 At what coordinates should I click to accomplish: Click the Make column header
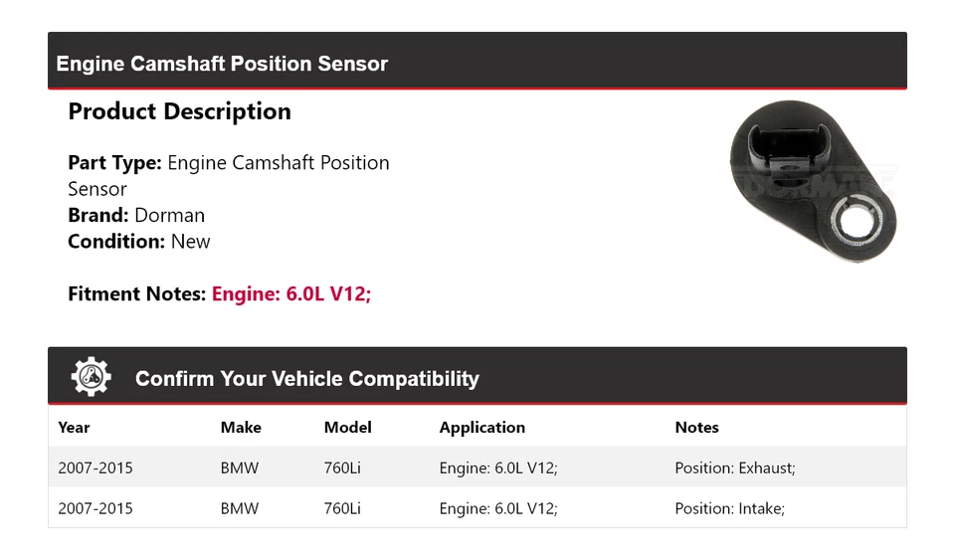coord(241,428)
